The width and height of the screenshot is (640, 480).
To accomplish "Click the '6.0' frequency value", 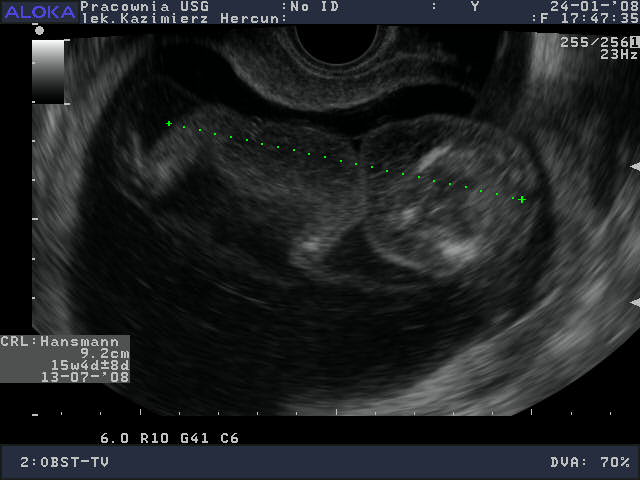I will point(115,438).
